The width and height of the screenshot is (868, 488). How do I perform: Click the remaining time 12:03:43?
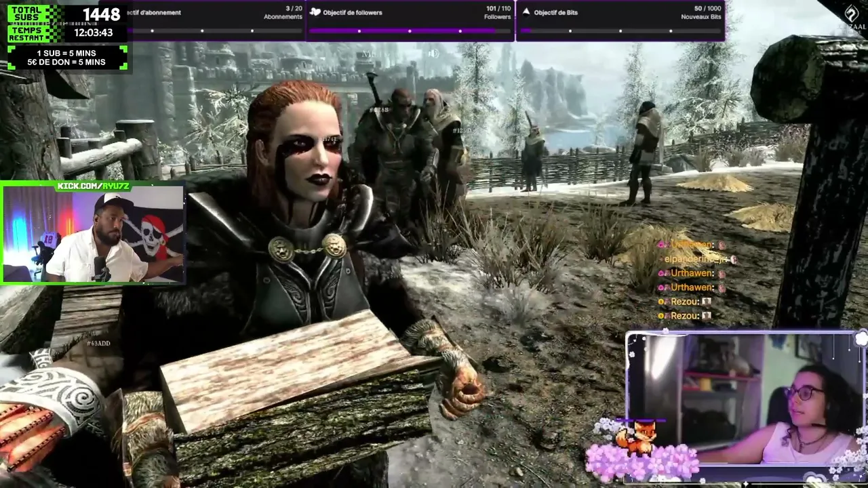[x=94, y=33]
